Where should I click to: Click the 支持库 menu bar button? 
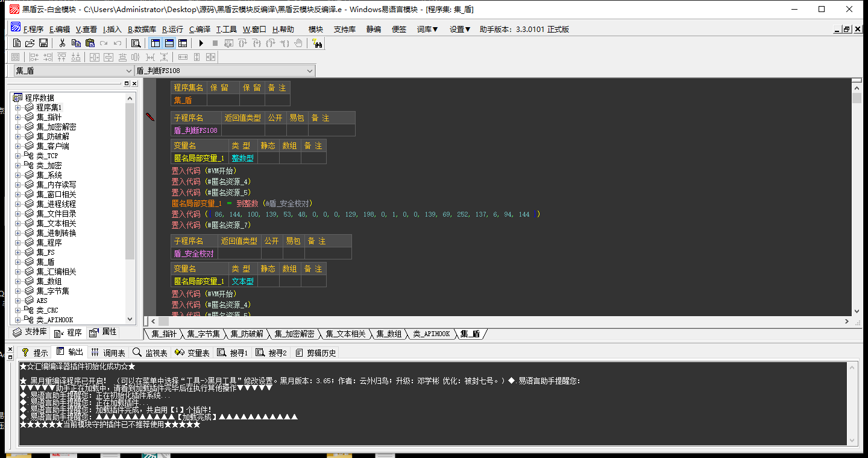tap(345, 29)
